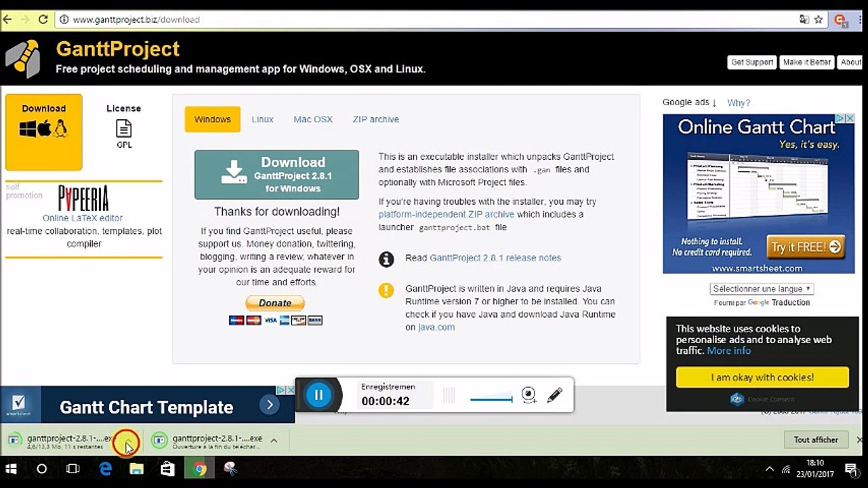Open the Online LaTeX editor link

click(83, 218)
